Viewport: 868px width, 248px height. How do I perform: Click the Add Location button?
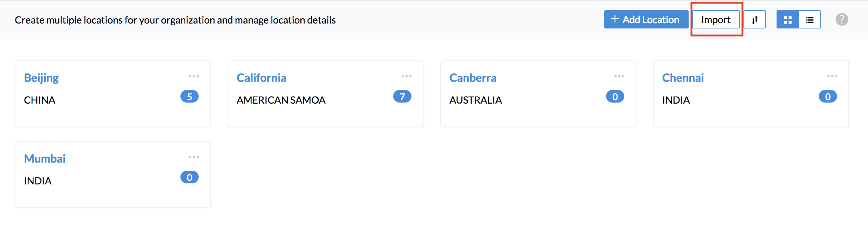click(x=646, y=19)
